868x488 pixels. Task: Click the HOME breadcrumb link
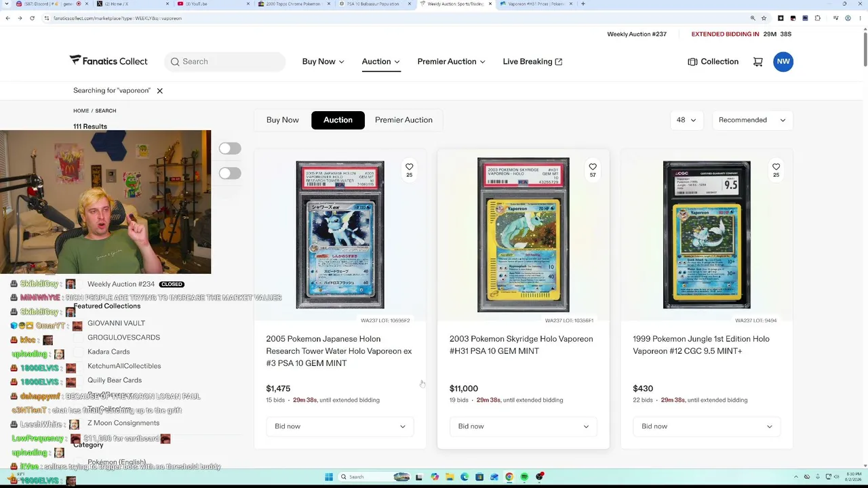click(x=81, y=110)
